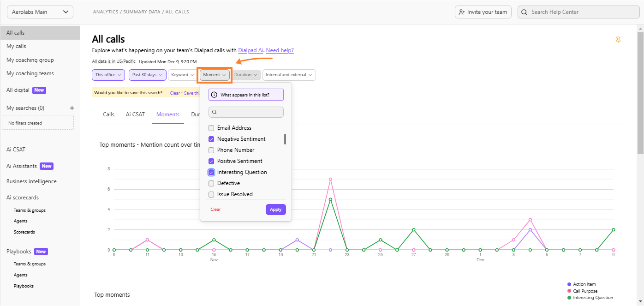Uncheck the Negative Sentiment checkbox

pos(211,139)
